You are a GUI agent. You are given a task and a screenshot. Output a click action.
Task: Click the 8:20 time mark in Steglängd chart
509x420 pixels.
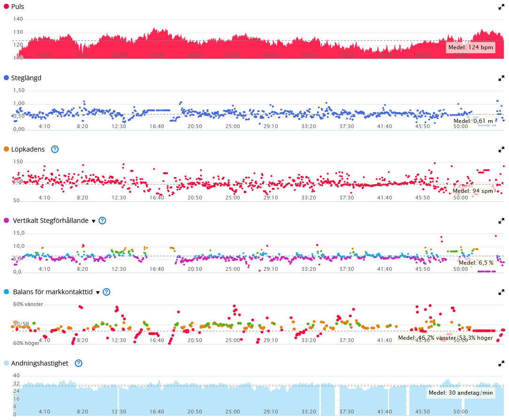point(83,126)
